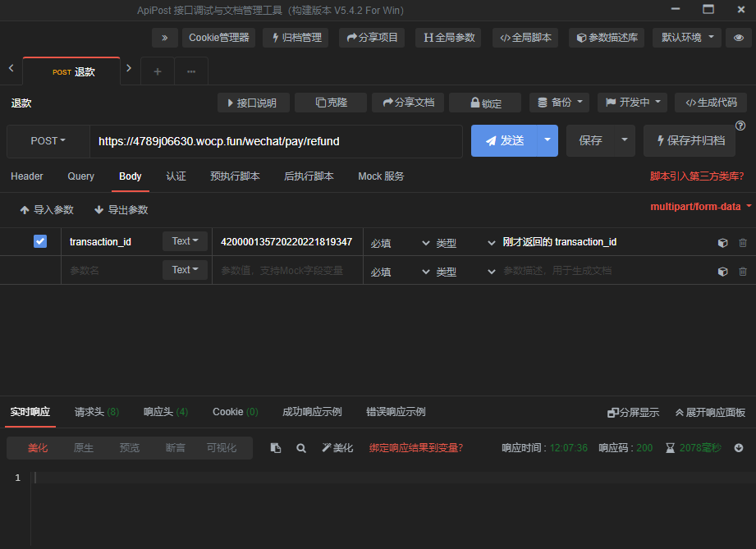Open the 开发中 status dropdown
The height and width of the screenshot is (549, 756).
pos(633,103)
